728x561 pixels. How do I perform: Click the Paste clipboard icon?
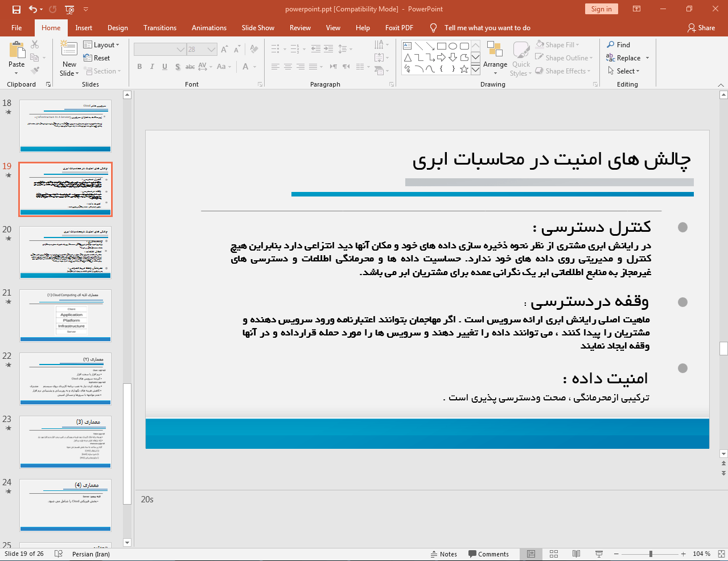(x=17, y=50)
